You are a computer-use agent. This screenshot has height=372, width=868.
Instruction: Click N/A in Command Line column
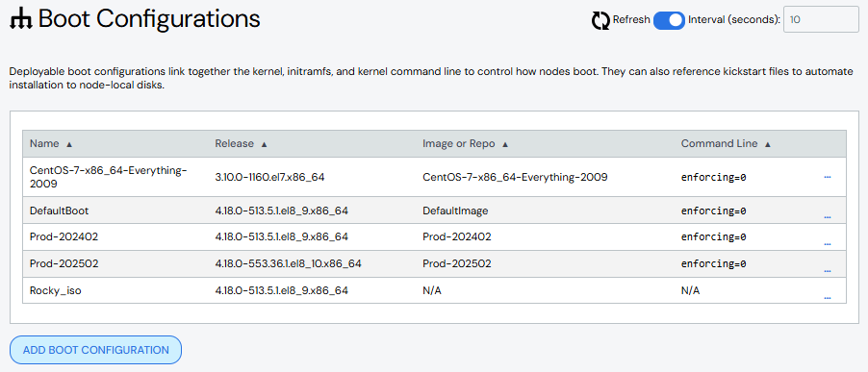(x=690, y=290)
